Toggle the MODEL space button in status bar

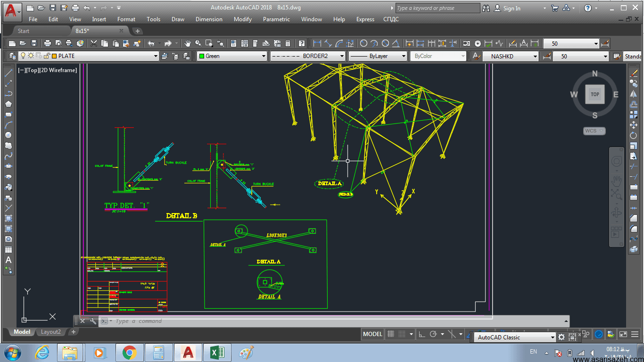tap(372, 334)
